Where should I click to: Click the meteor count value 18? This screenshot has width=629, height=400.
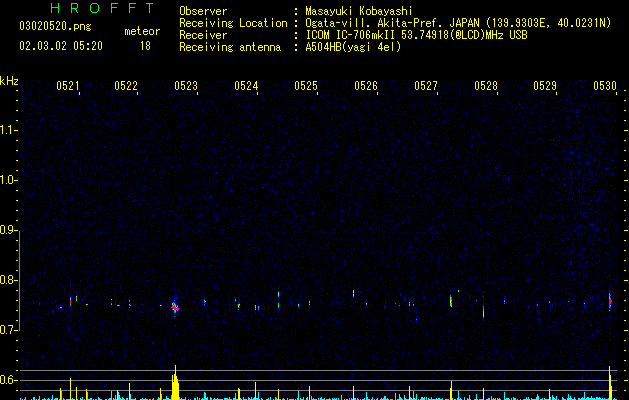(145, 46)
